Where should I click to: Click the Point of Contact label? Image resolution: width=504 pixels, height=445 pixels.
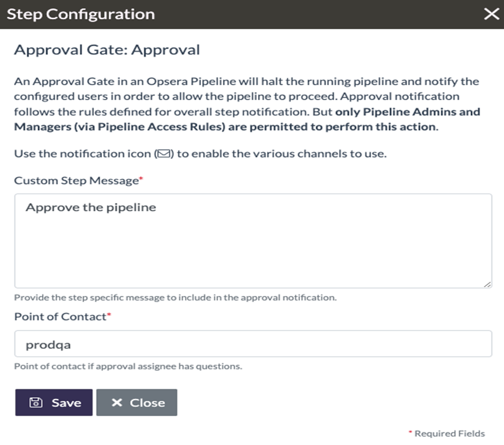pos(60,317)
